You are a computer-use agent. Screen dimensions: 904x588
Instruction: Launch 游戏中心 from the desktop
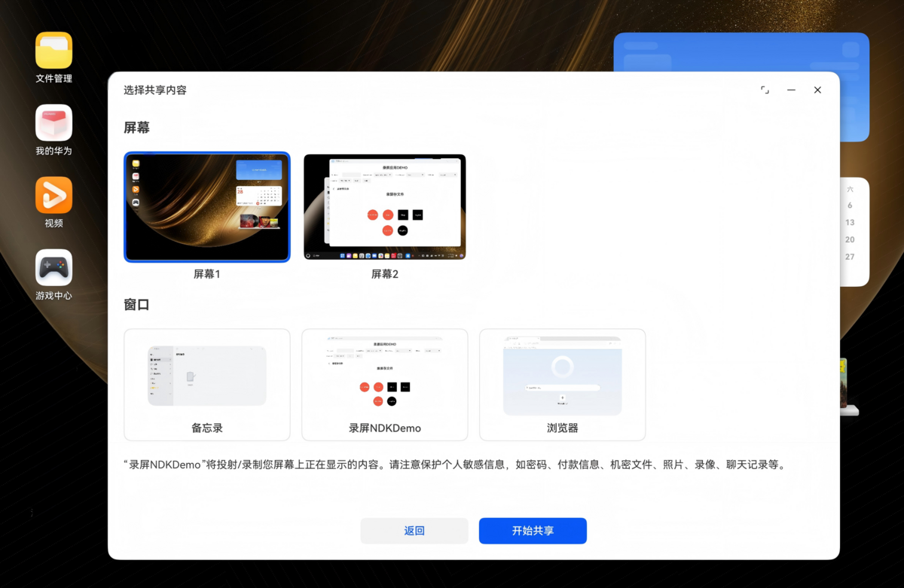(53, 267)
